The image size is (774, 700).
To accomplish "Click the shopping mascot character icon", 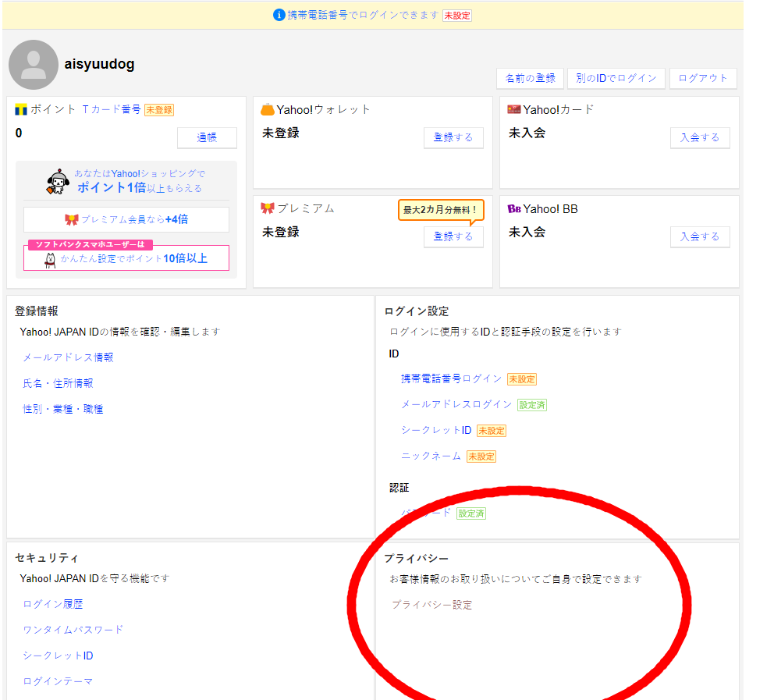I will pos(58,182).
